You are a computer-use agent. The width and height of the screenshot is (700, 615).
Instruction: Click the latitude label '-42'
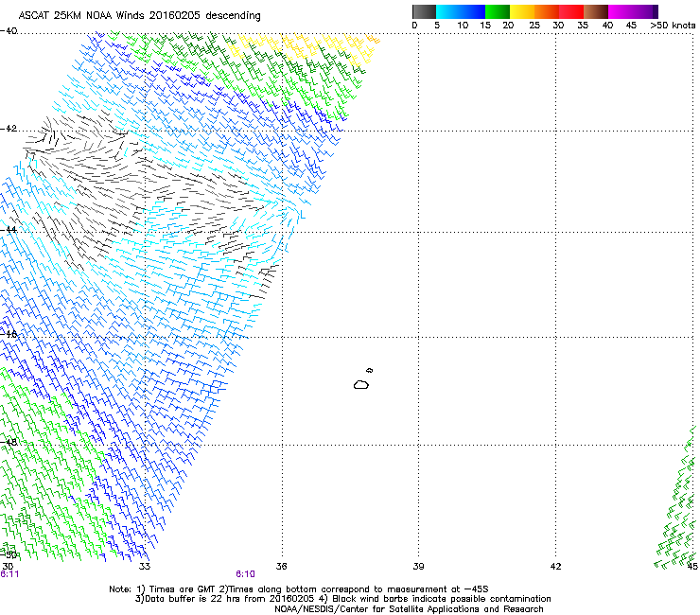click(9, 129)
